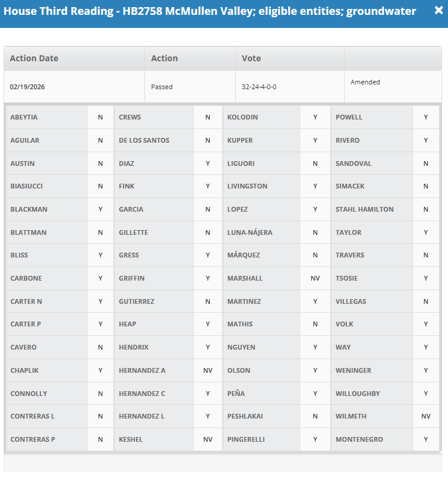The image size is (448, 478).
Task: Click the Vote column header
Action: point(251,58)
